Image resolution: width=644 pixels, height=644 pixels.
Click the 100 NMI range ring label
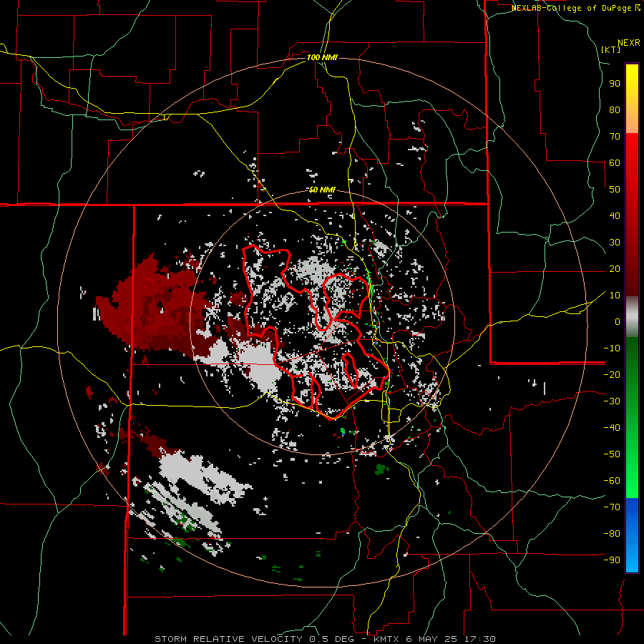pyautogui.click(x=322, y=57)
